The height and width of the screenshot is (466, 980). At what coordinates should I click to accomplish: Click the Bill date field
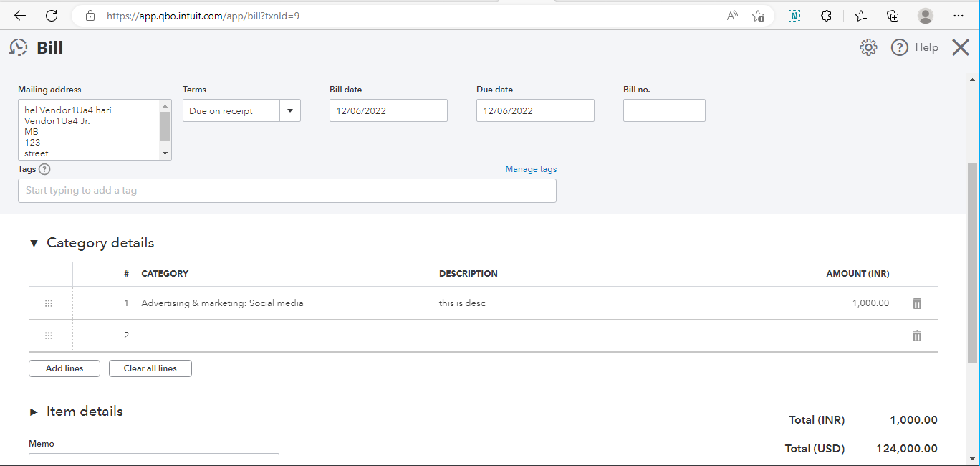(388, 110)
